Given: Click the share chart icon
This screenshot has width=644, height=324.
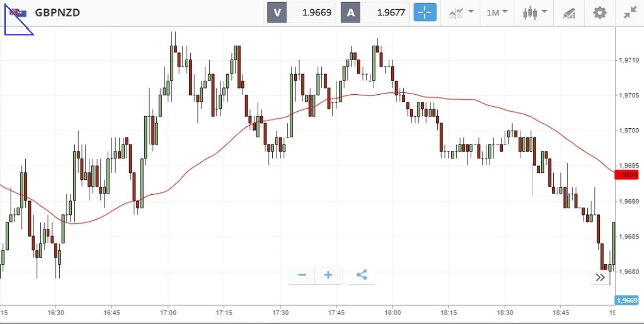Looking at the screenshot, I should click(x=362, y=275).
